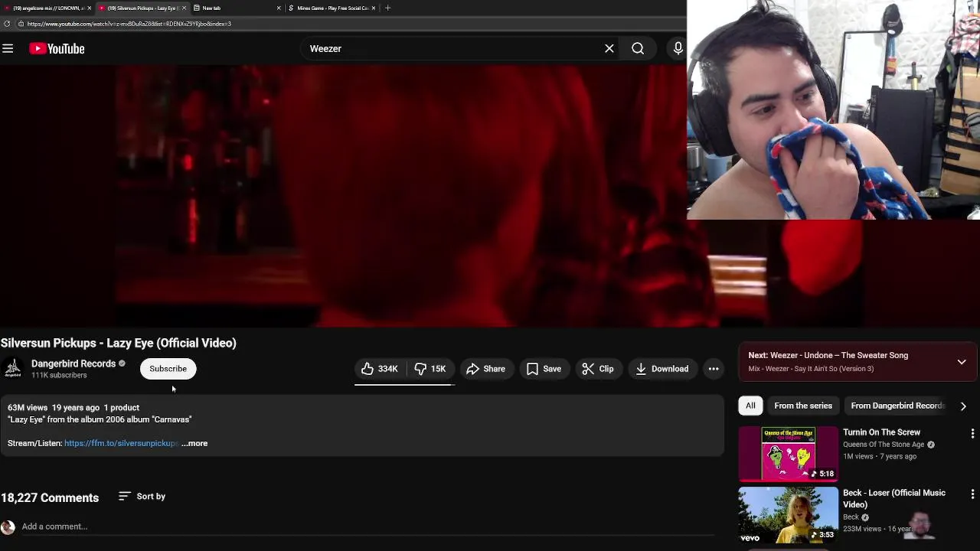Click the 111K subscribers text
Screen dimensions: 980x551
pyautogui.click(x=59, y=376)
